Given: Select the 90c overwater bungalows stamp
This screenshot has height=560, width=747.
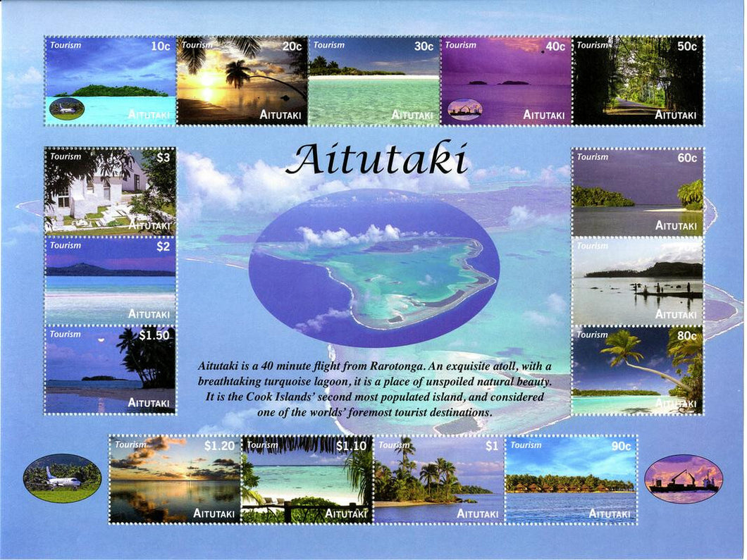Looking at the screenshot, I should (571, 480).
